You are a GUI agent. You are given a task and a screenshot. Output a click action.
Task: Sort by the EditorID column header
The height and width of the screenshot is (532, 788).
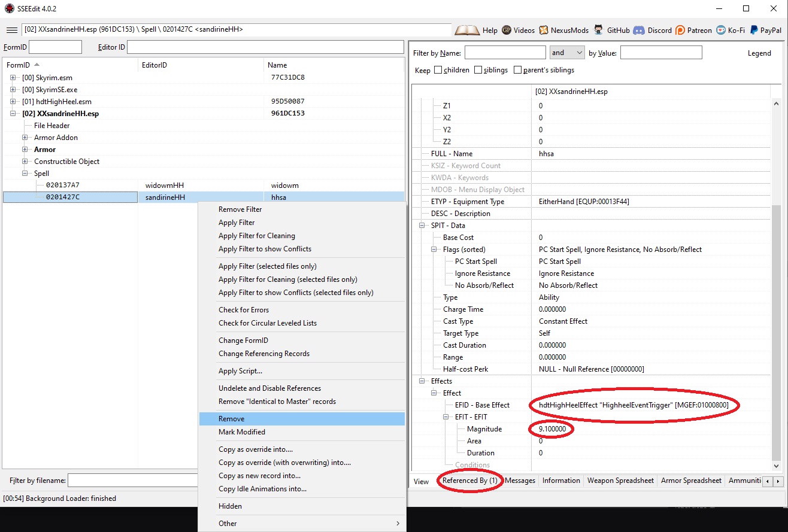tap(201, 65)
